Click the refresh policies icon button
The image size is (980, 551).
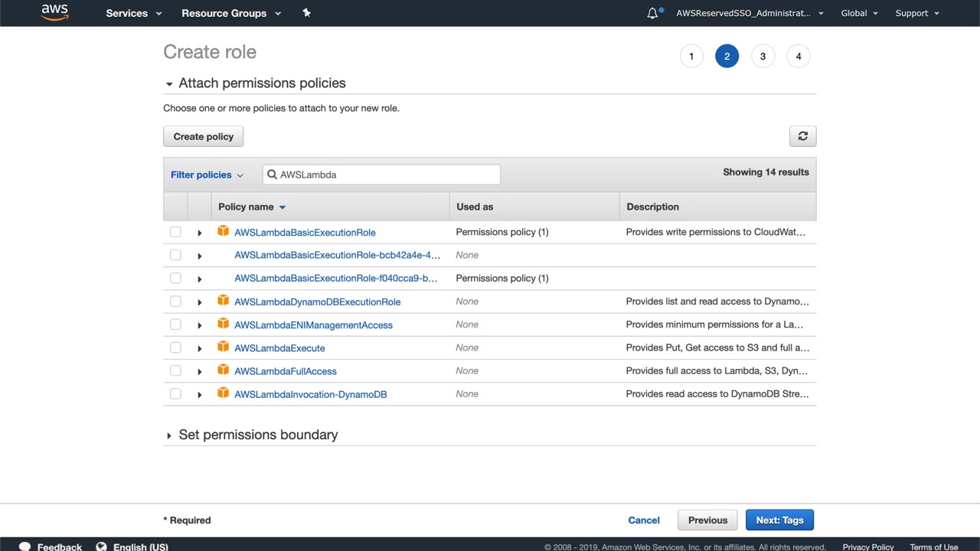click(802, 136)
